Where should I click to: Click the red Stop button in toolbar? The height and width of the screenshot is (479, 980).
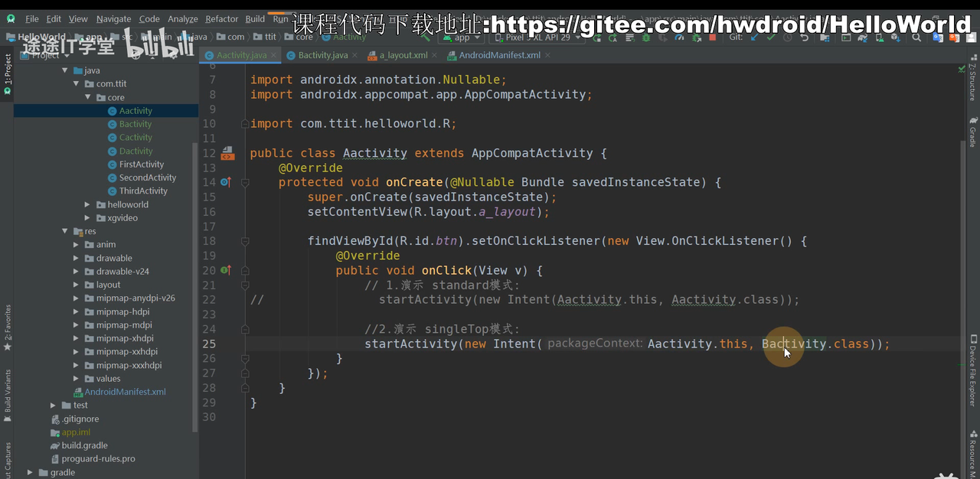click(713, 37)
